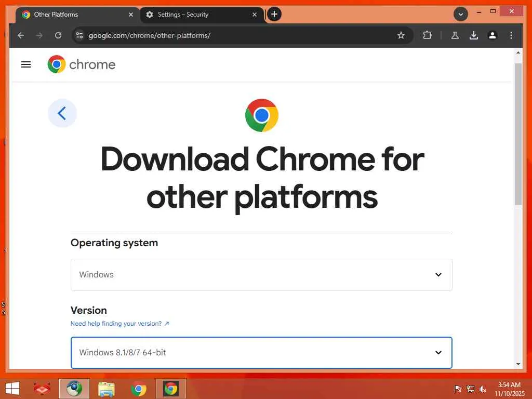Click the Action Center flag tray icon
Viewport: 532px width, 399px height.
[458, 389]
